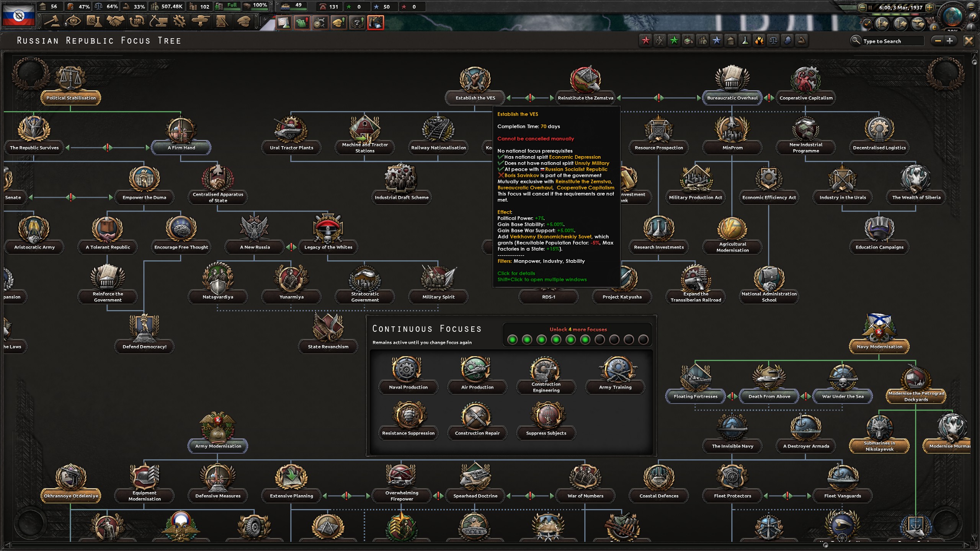Open the Decisions panel via gavel icon

52,22
